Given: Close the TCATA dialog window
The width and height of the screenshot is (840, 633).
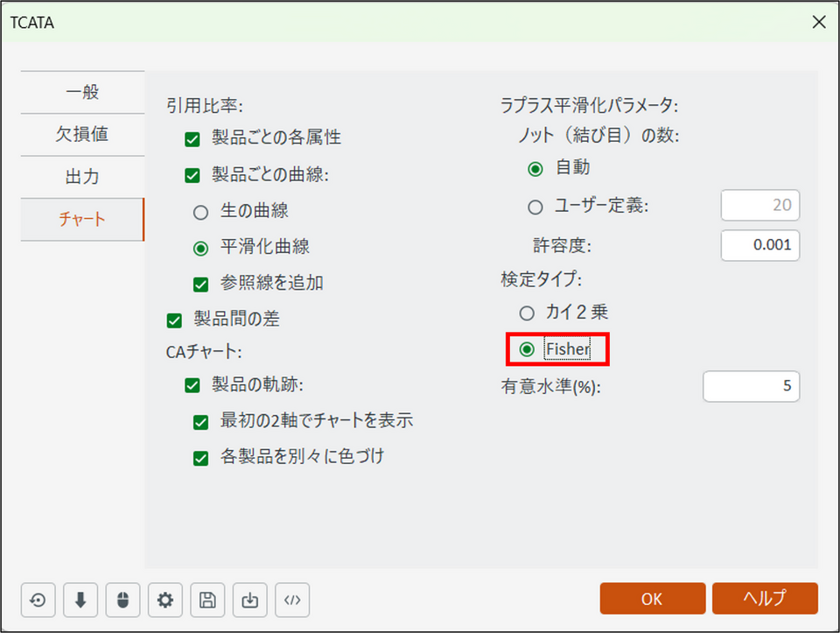Looking at the screenshot, I should point(819,22).
